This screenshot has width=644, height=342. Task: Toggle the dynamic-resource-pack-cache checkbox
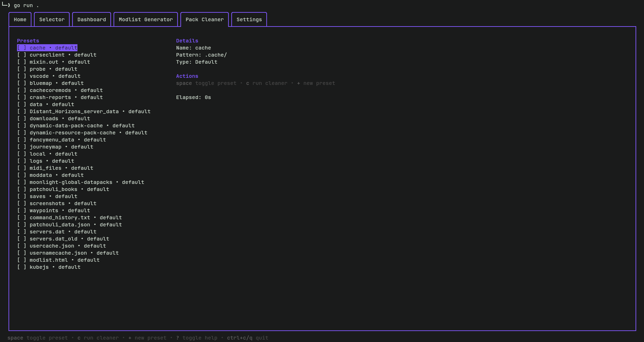[x=22, y=133]
